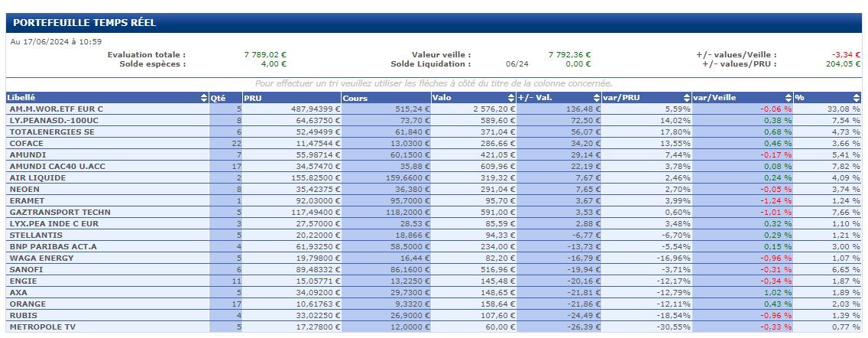Click the +/- values/PRU amount 204,05 €
This screenshot has width=868, height=338.
843,63
